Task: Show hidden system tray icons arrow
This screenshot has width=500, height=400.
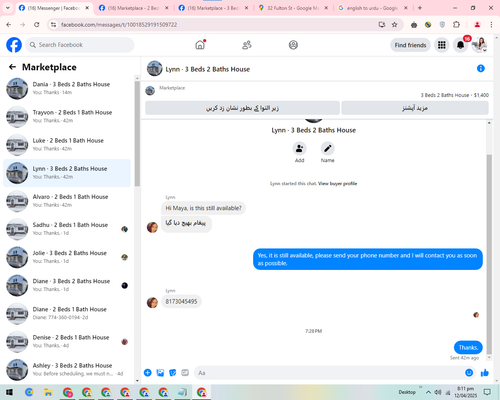Action: (x=428, y=392)
